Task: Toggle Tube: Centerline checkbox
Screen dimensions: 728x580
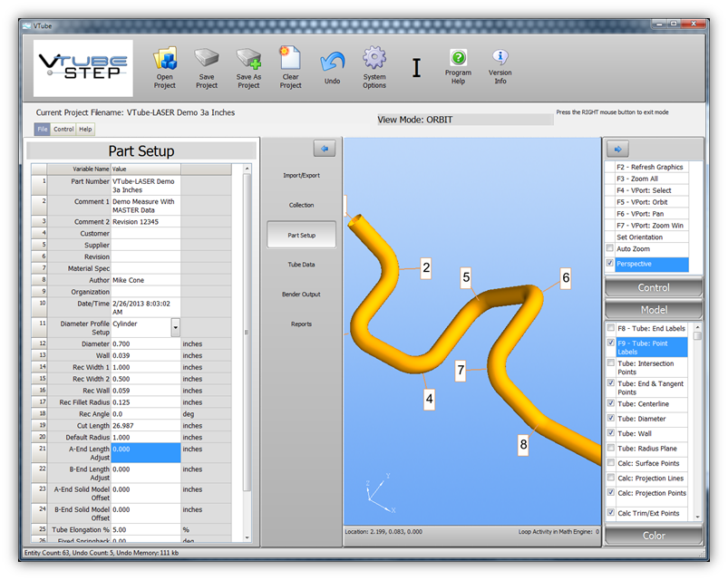Action: coord(610,403)
